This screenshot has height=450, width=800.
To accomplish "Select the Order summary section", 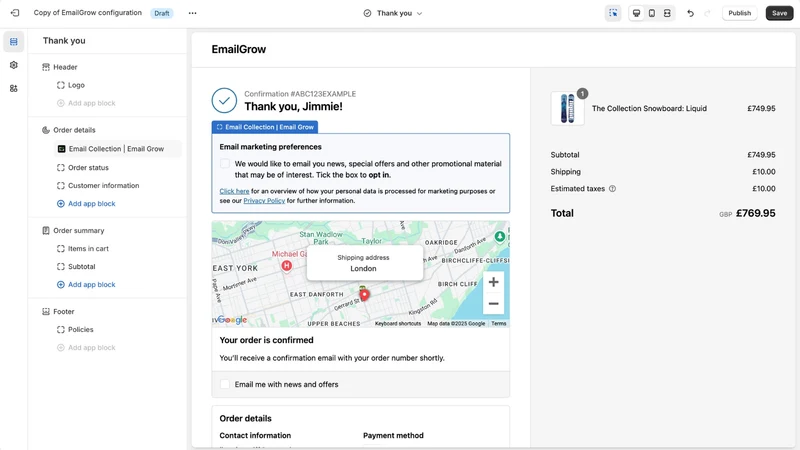I will (x=79, y=231).
